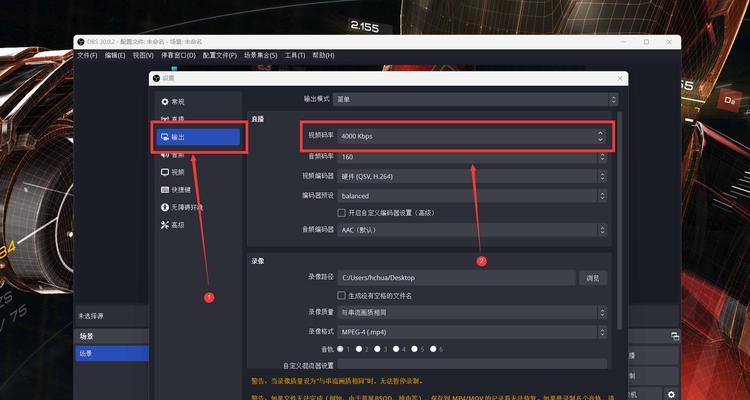
Task: Click the scene panel pop-out icon in main window
Action: 674,336
